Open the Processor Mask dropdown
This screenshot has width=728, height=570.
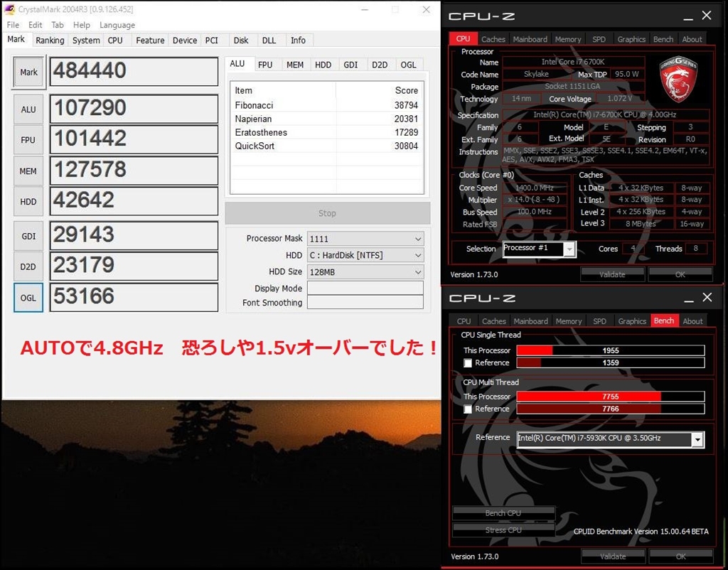click(365, 239)
